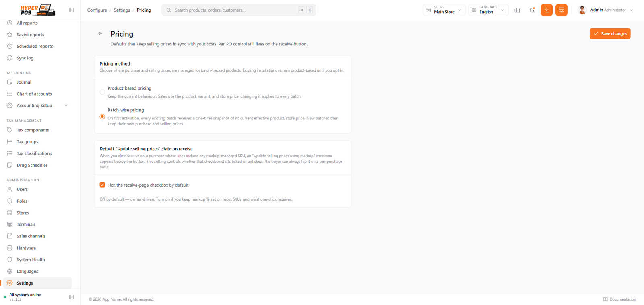Viewport: 644px width, 305px height.
Task: Collapse sidebar using top panel icon
Action: pyautogui.click(x=72, y=10)
